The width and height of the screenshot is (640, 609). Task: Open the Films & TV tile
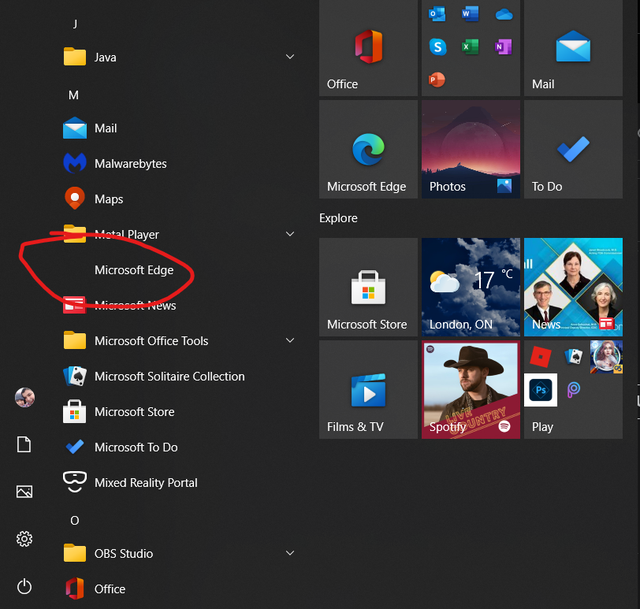[x=368, y=389]
